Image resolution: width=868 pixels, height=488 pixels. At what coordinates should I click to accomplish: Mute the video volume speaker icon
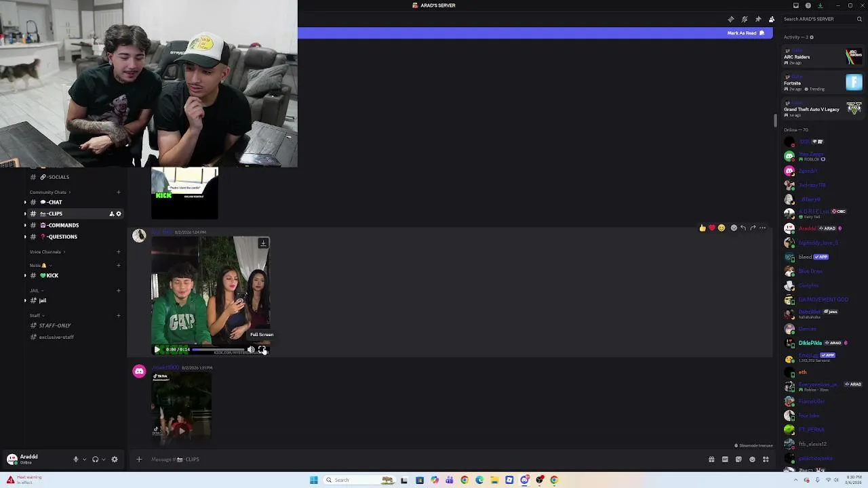click(x=251, y=350)
